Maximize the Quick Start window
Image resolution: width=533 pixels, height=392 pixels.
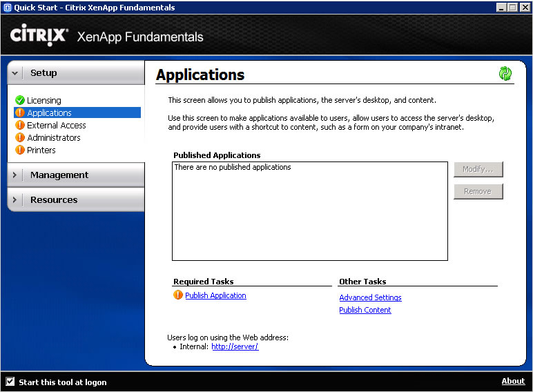512,8
